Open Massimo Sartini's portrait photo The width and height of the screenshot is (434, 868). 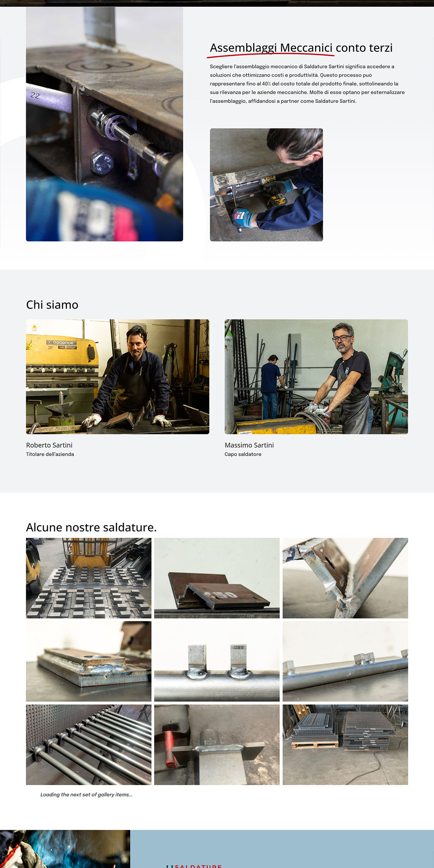point(316,377)
